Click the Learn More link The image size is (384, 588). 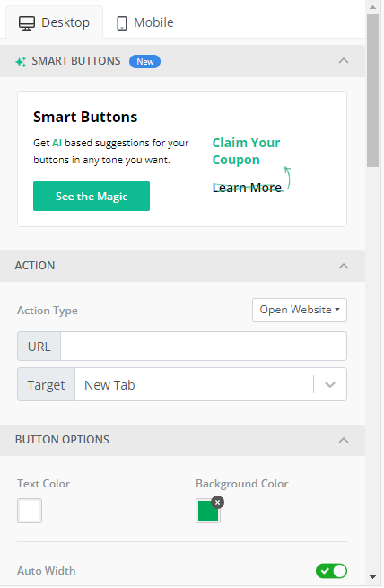[247, 187]
